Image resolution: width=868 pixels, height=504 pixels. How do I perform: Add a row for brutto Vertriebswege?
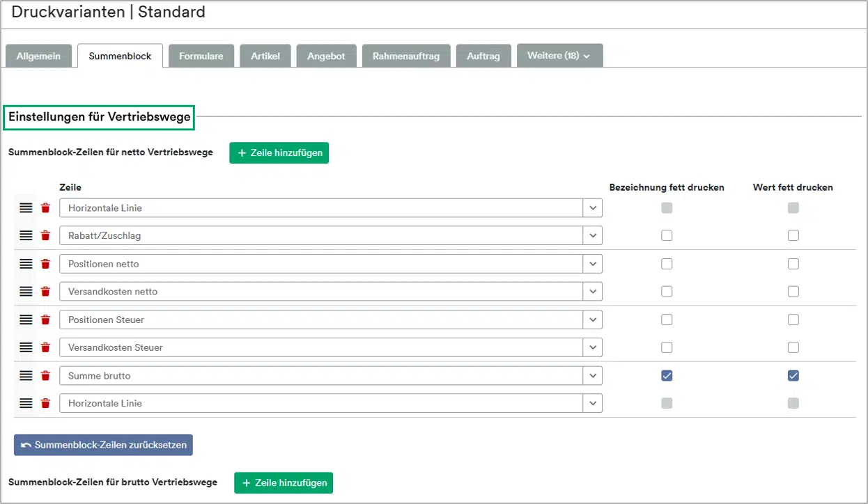tap(284, 482)
